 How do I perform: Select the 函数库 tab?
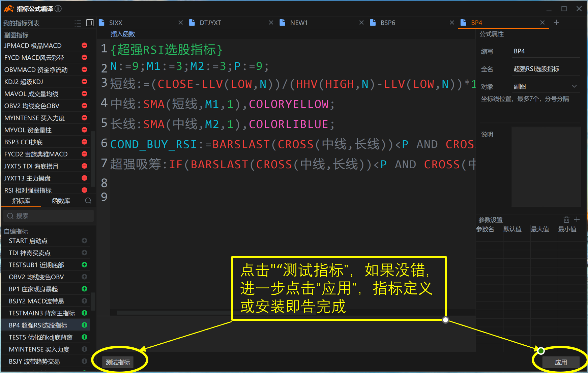point(61,201)
